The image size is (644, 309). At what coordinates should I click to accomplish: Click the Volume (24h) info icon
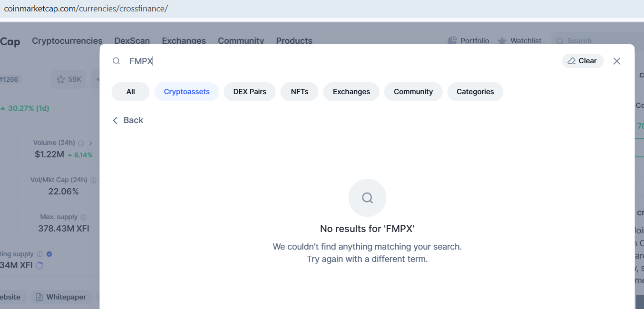pos(81,143)
